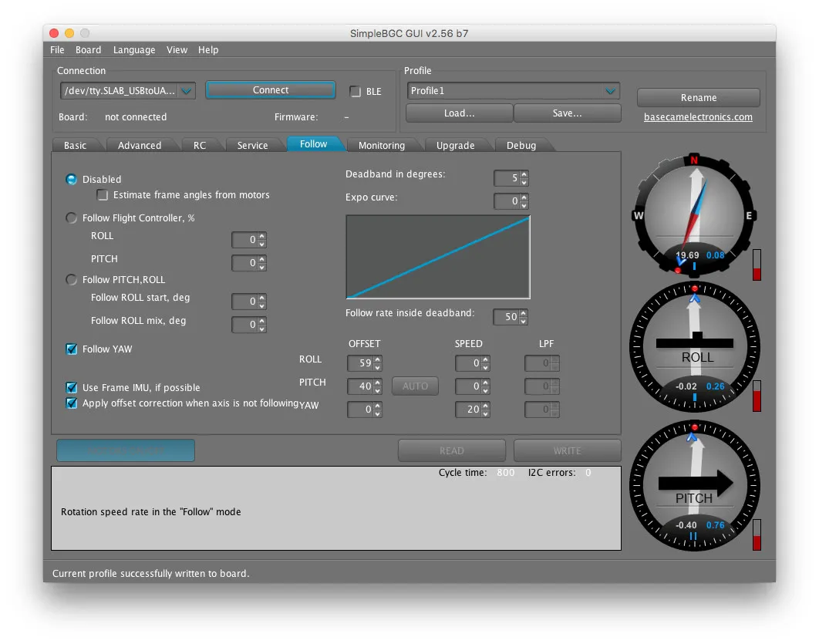This screenshot has height=644, width=819.
Task: Toggle Use Frame IMU, if possible
Action: (72, 388)
